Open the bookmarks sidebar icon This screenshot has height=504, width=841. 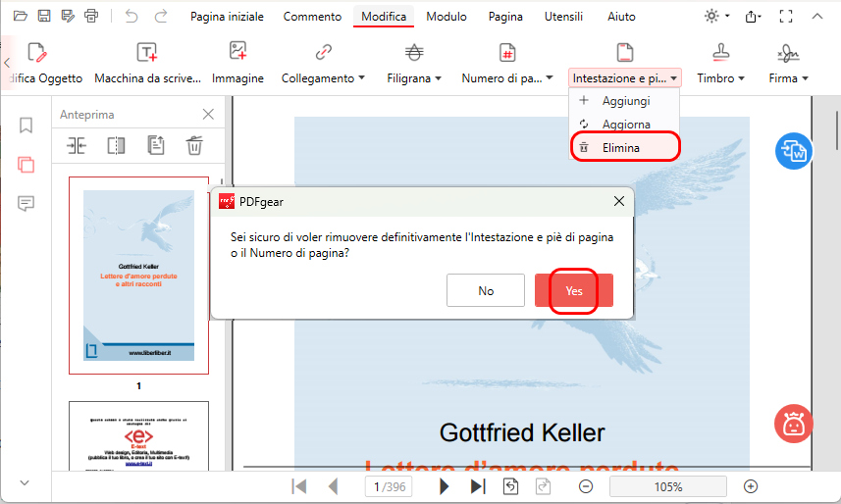26,126
